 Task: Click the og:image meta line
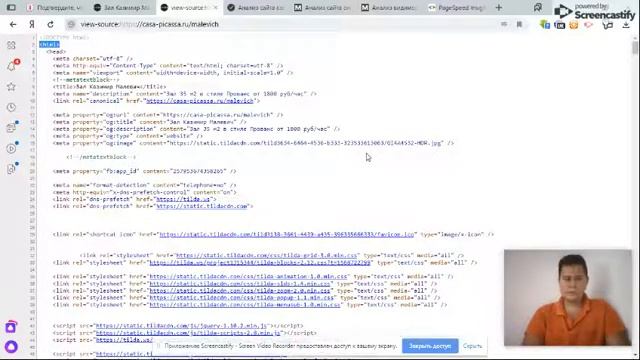pyautogui.click(x=253, y=143)
